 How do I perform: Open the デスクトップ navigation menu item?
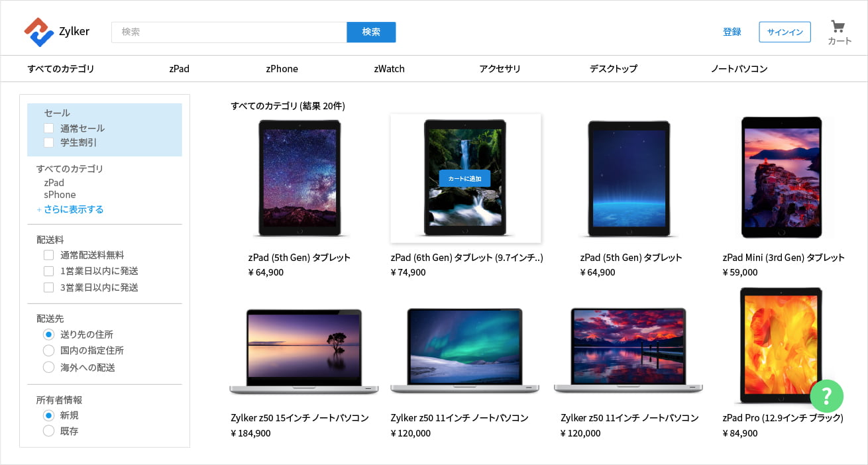[x=614, y=69]
